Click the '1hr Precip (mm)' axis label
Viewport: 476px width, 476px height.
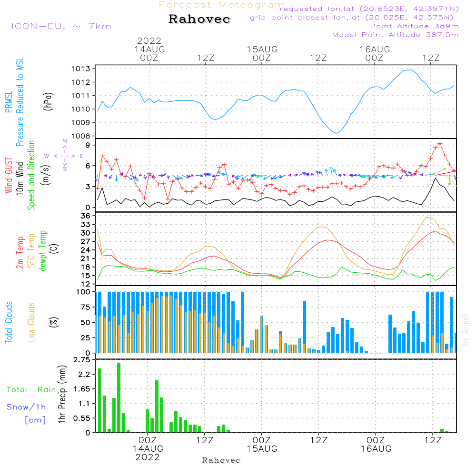coord(62,394)
